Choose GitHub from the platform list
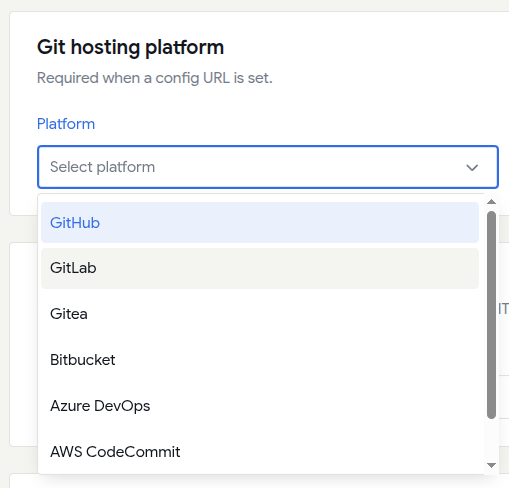The width and height of the screenshot is (509, 488). 260,223
